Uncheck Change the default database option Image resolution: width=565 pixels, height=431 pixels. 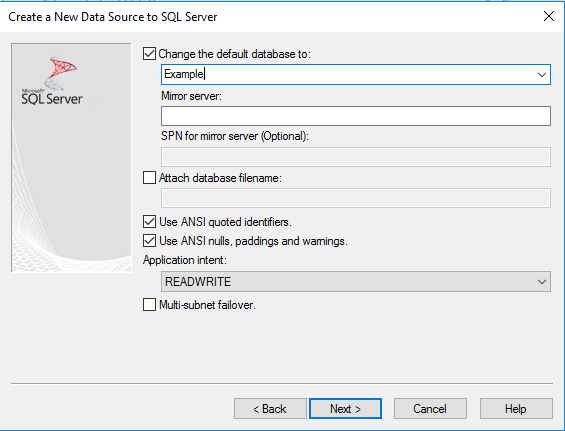pos(149,54)
